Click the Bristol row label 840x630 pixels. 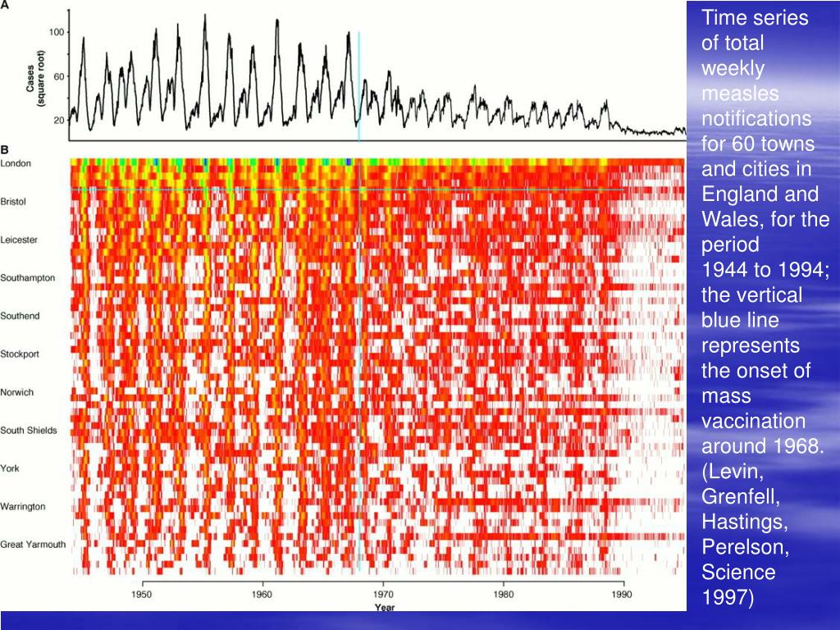pyautogui.click(x=13, y=202)
